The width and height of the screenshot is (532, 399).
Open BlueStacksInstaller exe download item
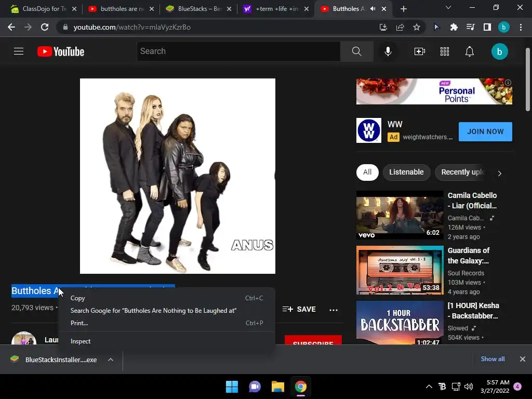[x=55, y=360]
